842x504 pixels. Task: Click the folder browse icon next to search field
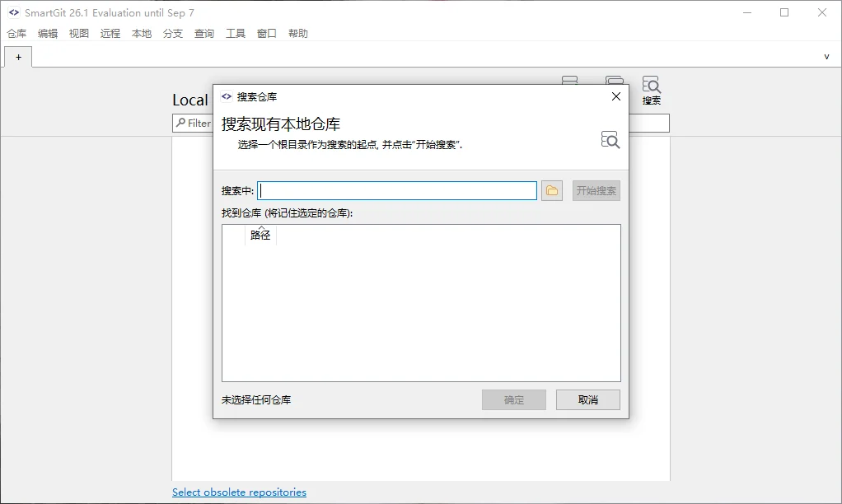tap(551, 190)
